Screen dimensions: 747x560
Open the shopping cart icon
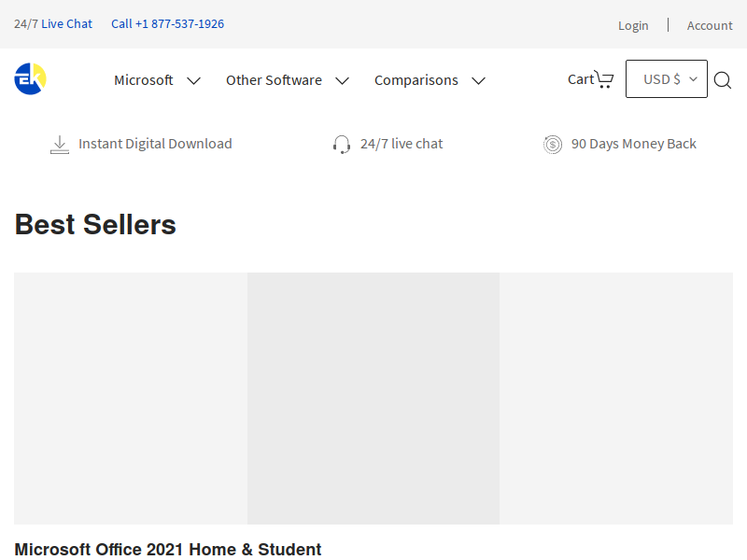click(604, 79)
